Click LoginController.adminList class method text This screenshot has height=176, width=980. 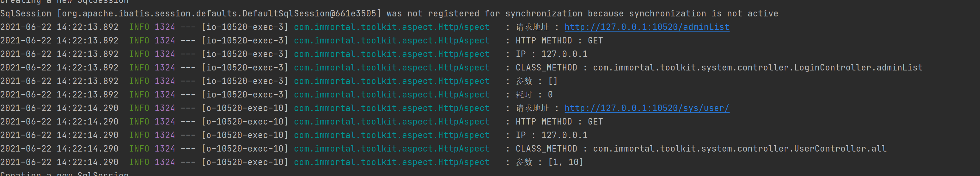click(x=757, y=68)
